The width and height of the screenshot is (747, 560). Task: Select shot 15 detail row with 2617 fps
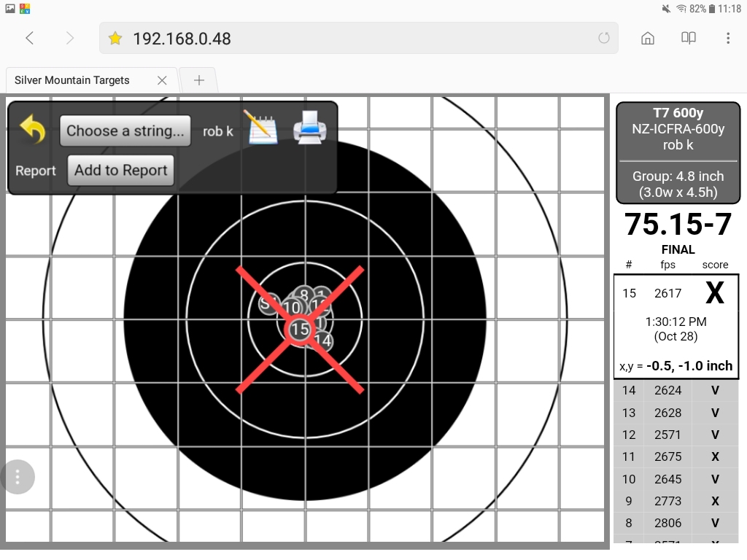676,327
